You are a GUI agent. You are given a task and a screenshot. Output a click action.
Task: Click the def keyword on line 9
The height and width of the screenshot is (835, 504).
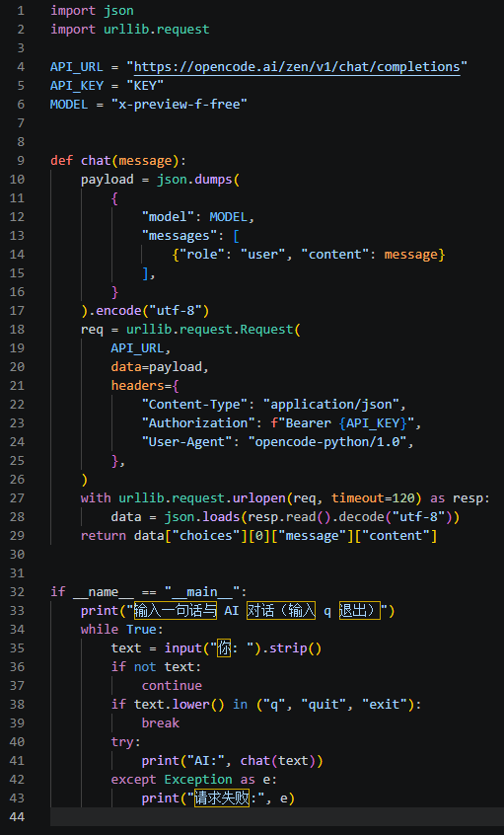(x=62, y=160)
